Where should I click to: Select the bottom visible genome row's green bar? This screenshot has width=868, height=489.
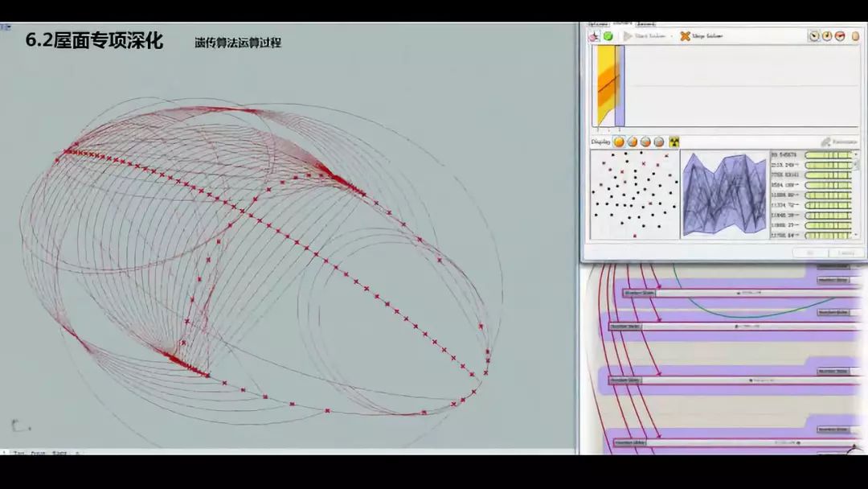(828, 236)
